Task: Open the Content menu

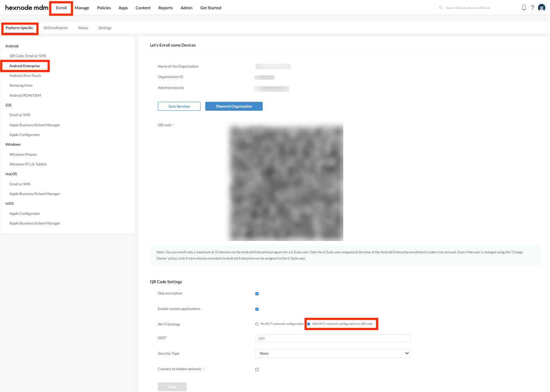Action: [143, 8]
